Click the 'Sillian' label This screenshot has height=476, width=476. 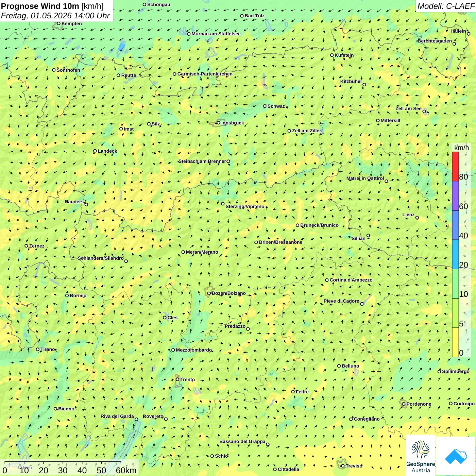coord(358,238)
